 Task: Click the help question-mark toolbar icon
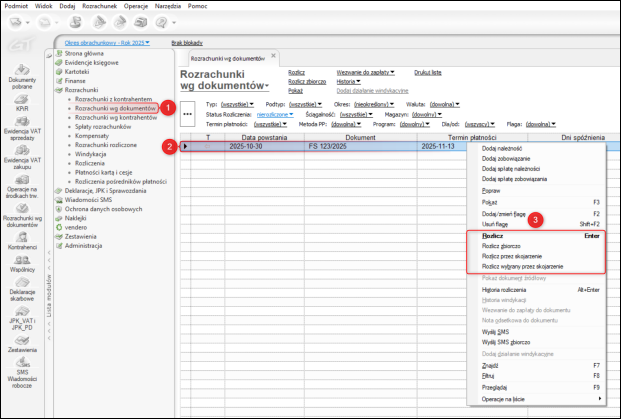tap(161, 23)
